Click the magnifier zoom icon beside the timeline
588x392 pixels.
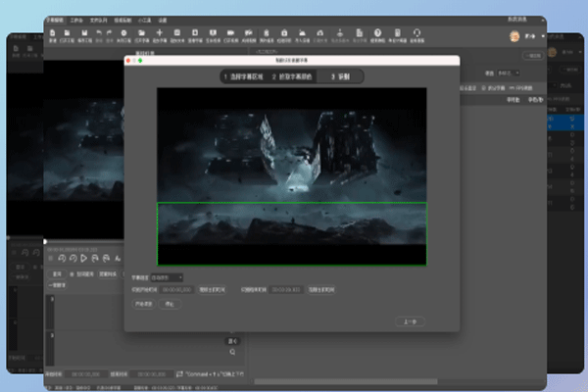232,351
